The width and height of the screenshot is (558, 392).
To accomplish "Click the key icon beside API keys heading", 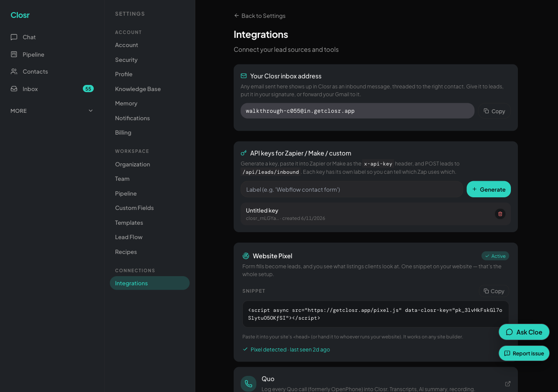I will pos(244,153).
